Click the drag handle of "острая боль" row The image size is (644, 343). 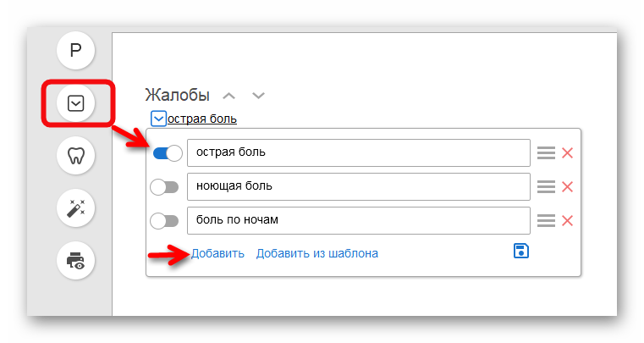(546, 153)
